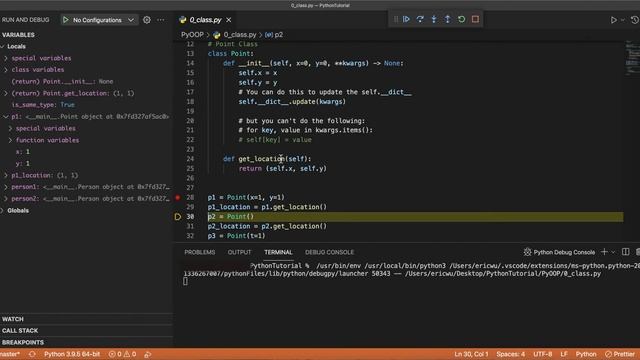Click the p2 symbol in the breadcrumb
Image resolution: width=640 pixels, height=360 pixels.
coord(279,35)
